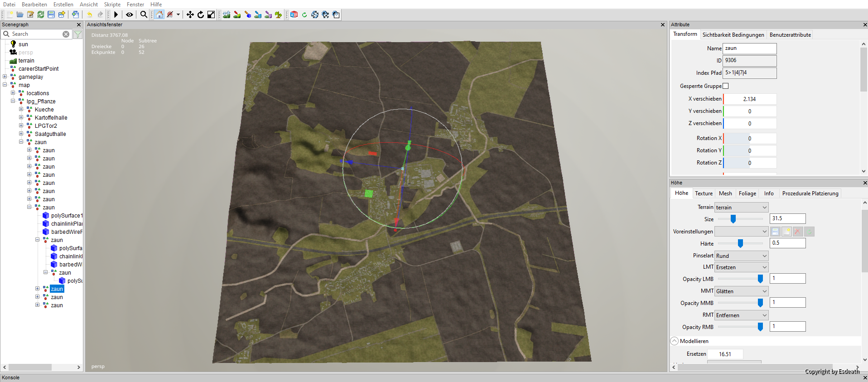Open the Datei menu
This screenshot has width=868, height=382.
click(9, 5)
